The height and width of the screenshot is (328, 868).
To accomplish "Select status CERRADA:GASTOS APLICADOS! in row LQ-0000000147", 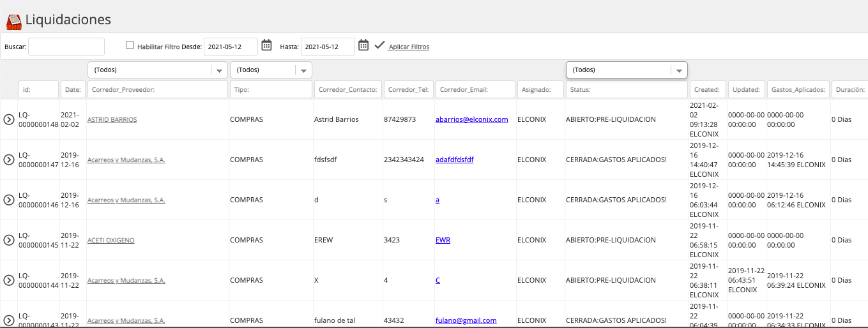I will tap(616, 160).
